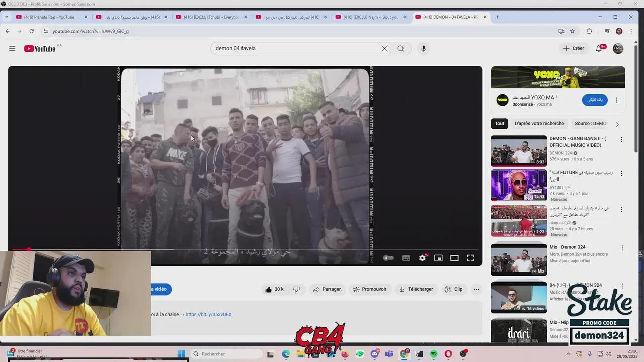Open Chrome profile avatar in toolbar
644x362 pixels.
point(619,31)
